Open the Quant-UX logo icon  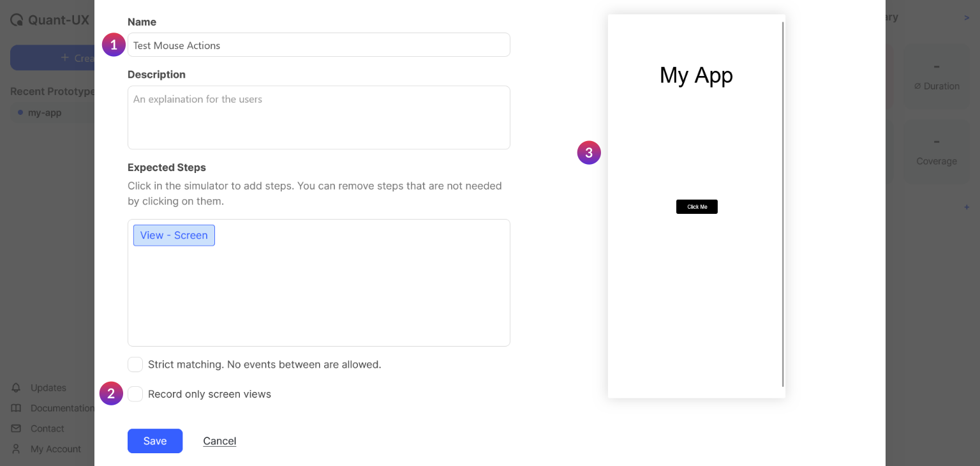[17, 20]
